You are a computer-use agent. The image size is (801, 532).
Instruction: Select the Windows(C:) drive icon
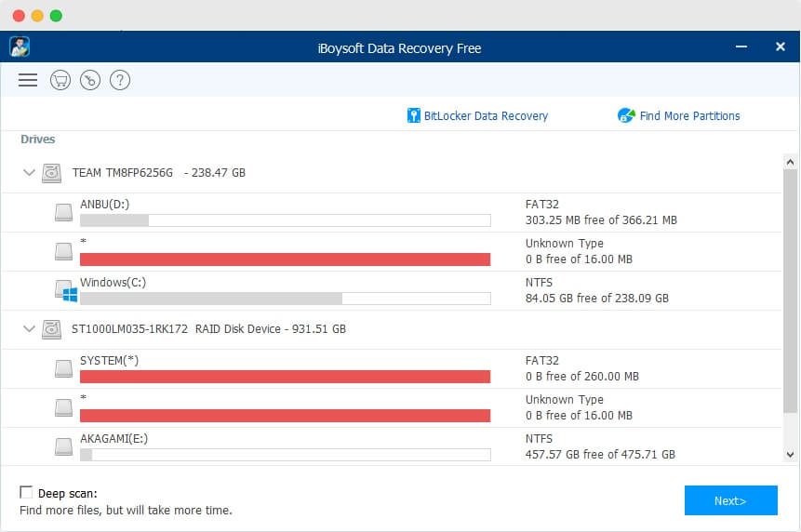66,291
